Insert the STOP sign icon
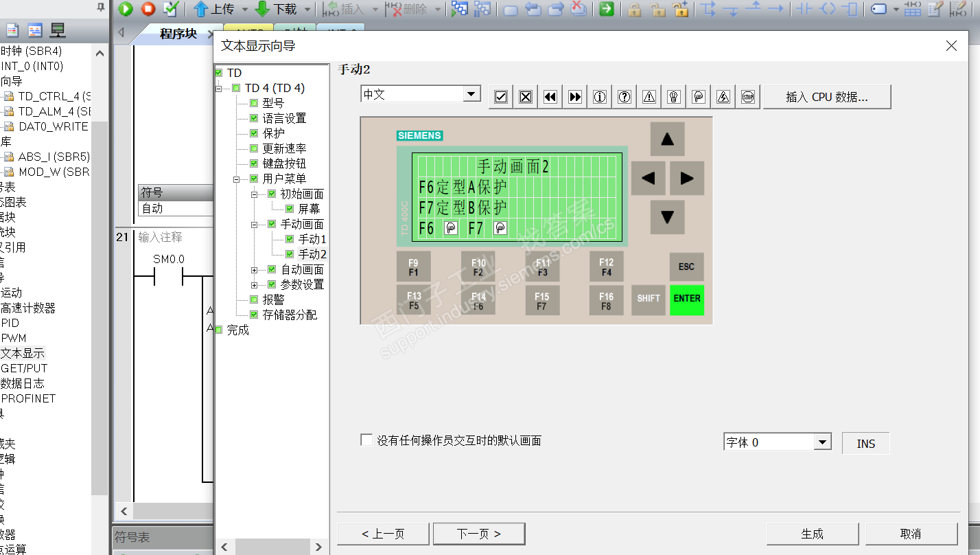 pyautogui.click(x=748, y=97)
